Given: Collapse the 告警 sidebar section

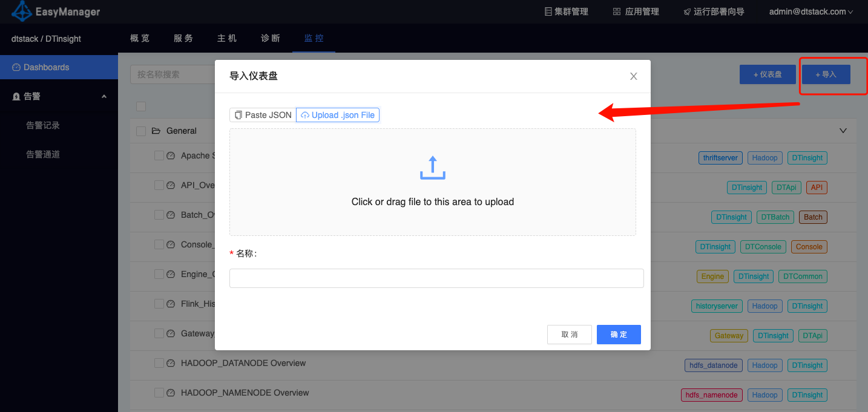Looking at the screenshot, I should tap(104, 96).
